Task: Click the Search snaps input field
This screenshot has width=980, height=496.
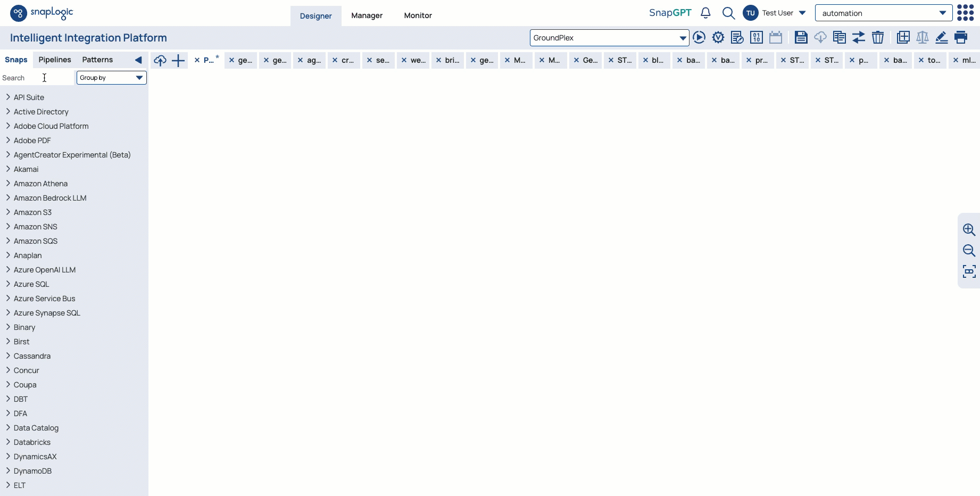Action: (x=37, y=78)
